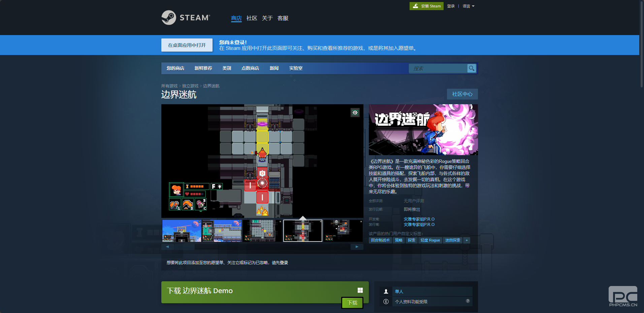Click the info icon beside 个人资料功能受限
This screenshot has width=644, height=313.
[386, 302]
